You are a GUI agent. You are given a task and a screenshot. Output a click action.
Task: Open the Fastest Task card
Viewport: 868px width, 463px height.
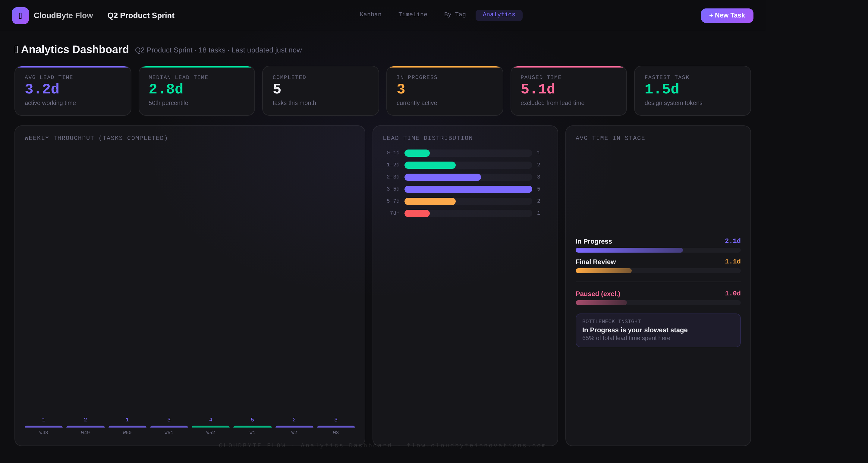(x=693, y=91)
